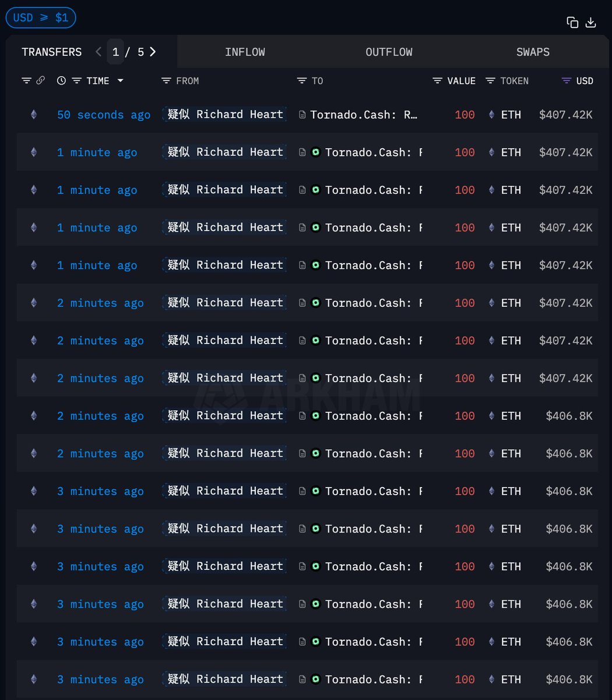The height and width of the screenshot is (700, 612).
Task: Open Tornado.Cash: R… recipient in 50 seconds row
Action: click(364, 115)
